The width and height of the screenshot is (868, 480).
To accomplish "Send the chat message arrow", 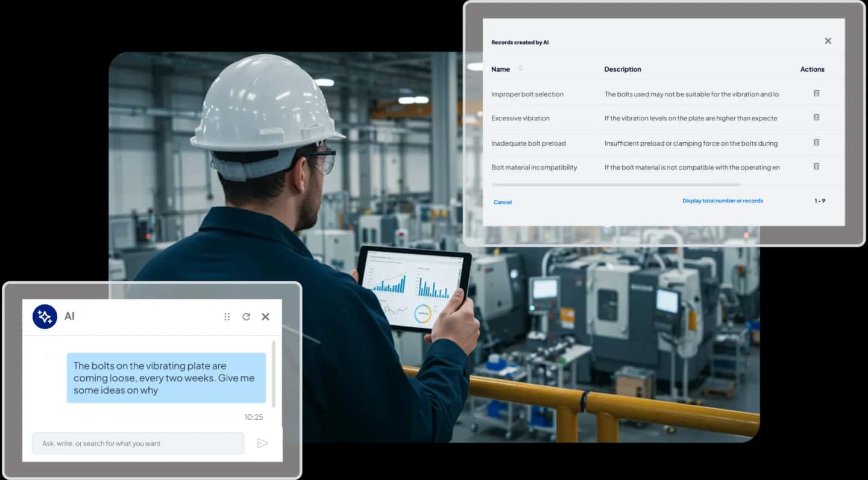I will pos(262,443).
